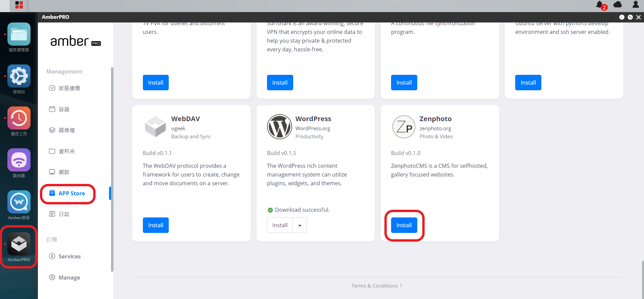The height and width of the screenshot is (299, 644).
Task: Open the purple router Wi-Fi icon
Action: pos(19,160)
